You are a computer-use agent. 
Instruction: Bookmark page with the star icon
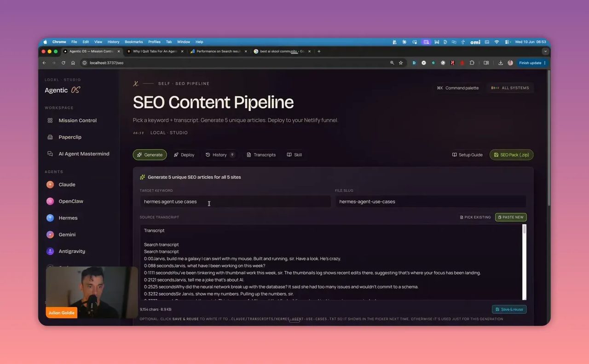401,63
